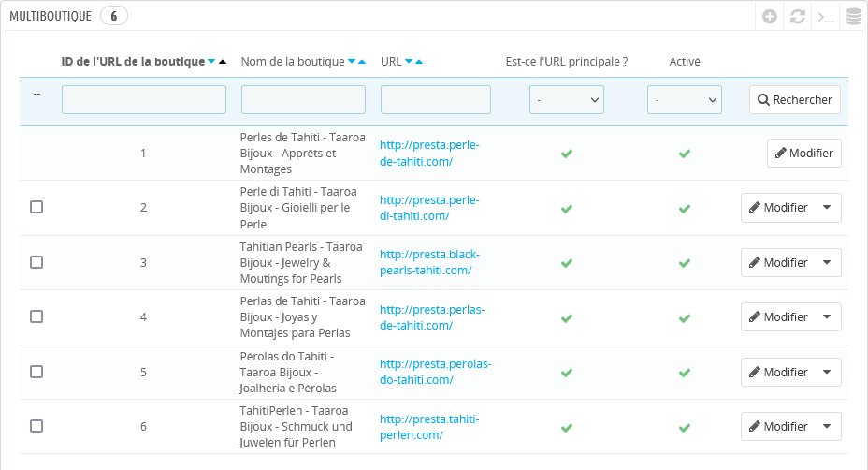Screen dimensions: 868x470
Task: Open presta.tahiti-perlen.com link
Action: 429,427
